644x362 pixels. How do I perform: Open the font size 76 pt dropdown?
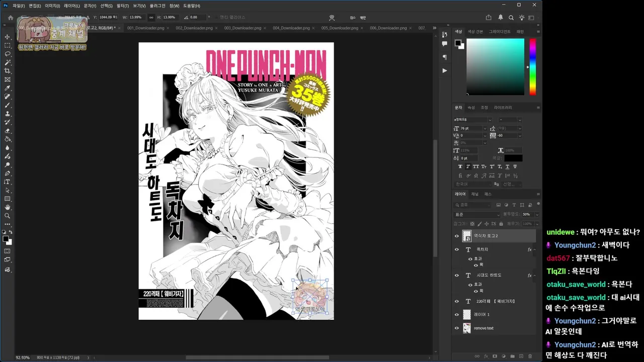tap(485, 128)
